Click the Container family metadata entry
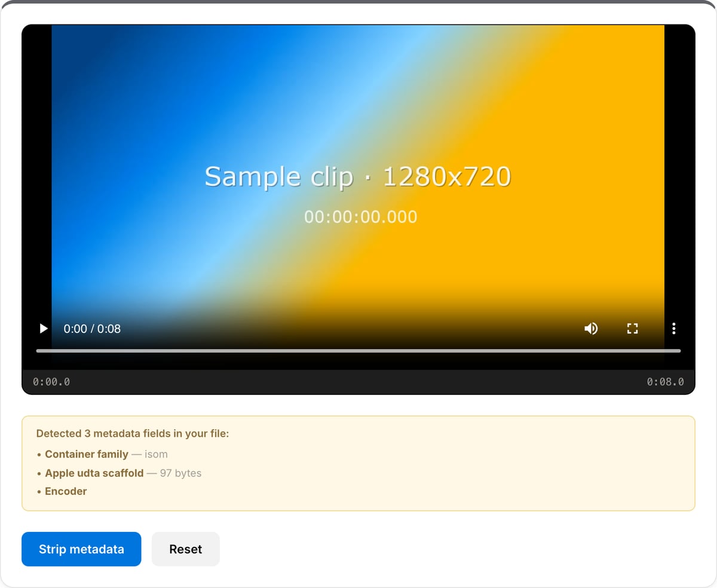 pyautogui.click(x=102, y=454)
